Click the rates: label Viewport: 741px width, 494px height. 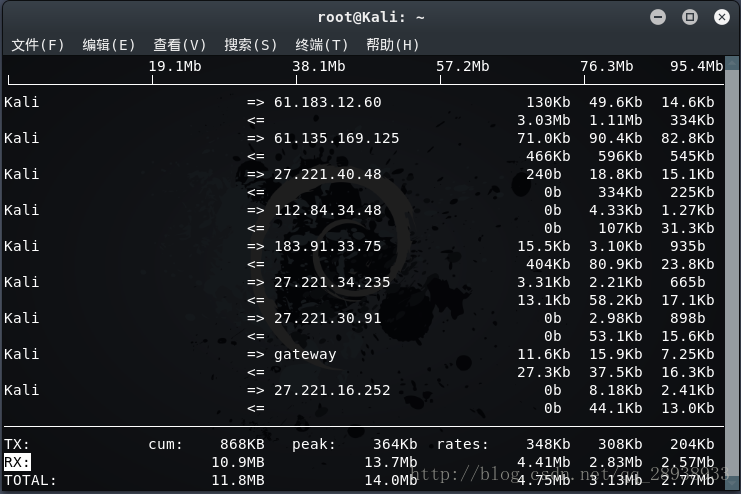coord(463,444)
